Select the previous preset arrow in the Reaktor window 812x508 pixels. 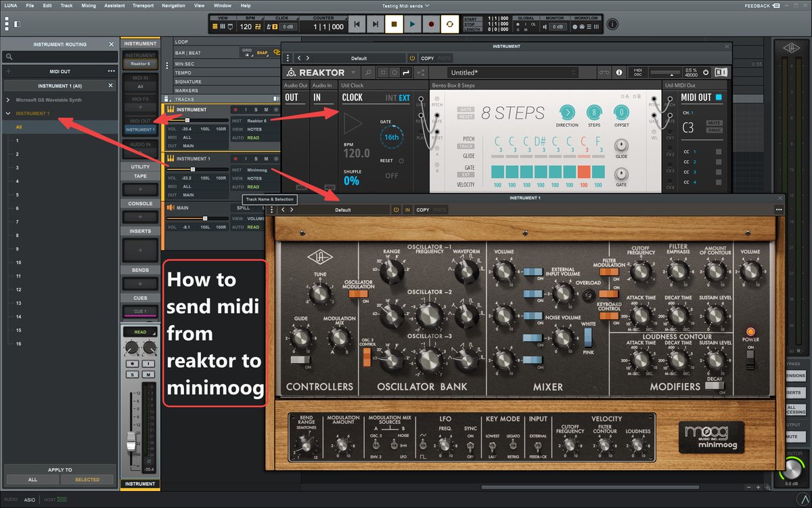(x=298, y=58)
